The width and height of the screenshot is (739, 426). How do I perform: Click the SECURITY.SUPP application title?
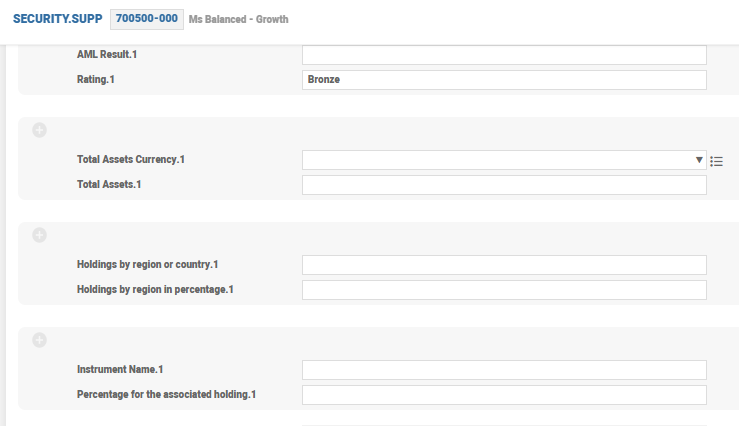coord(57,19)
